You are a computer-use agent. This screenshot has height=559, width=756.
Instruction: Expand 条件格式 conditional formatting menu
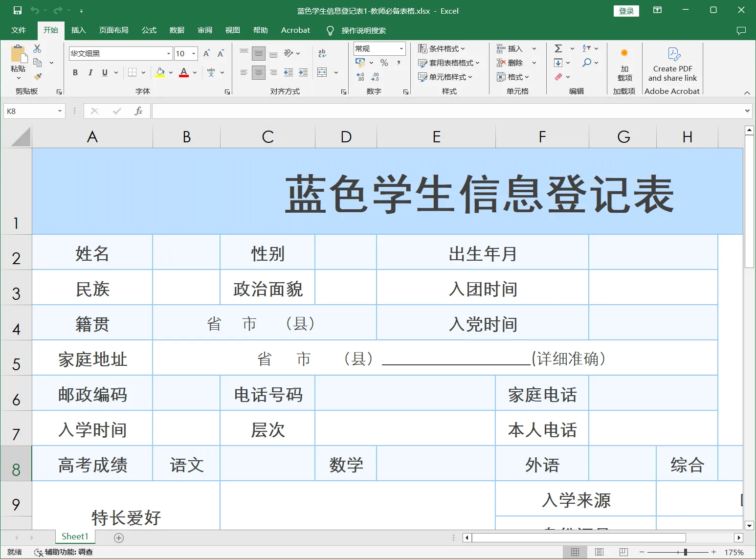click(441, 48)
